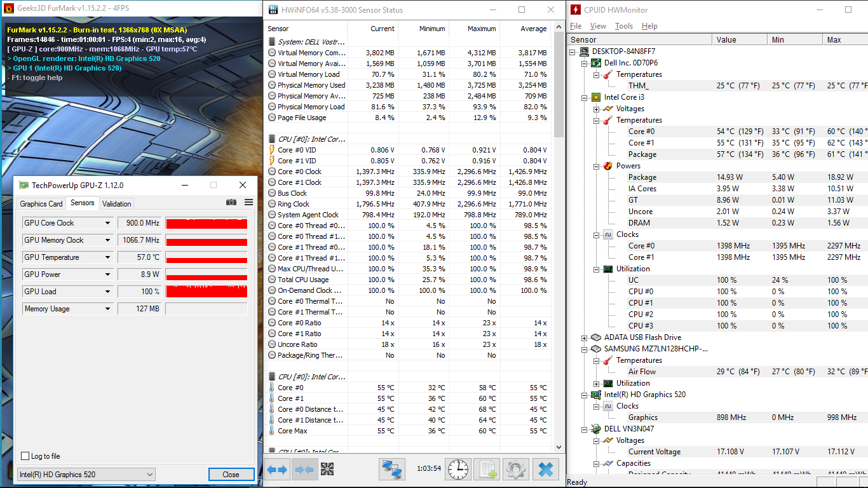Click drive icon beside ADATA USB Flash Drive
This screenshot has width=868, height=488.
tap(595, 337)
